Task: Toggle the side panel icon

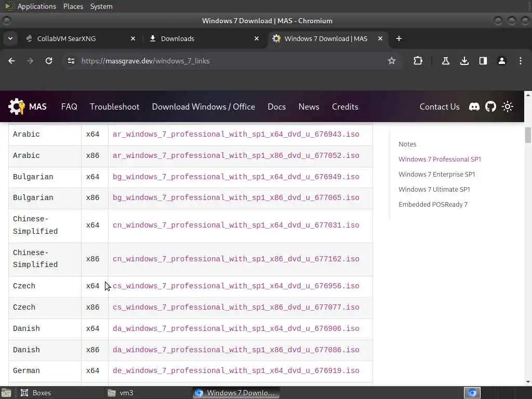Action: tap(483, 61)
